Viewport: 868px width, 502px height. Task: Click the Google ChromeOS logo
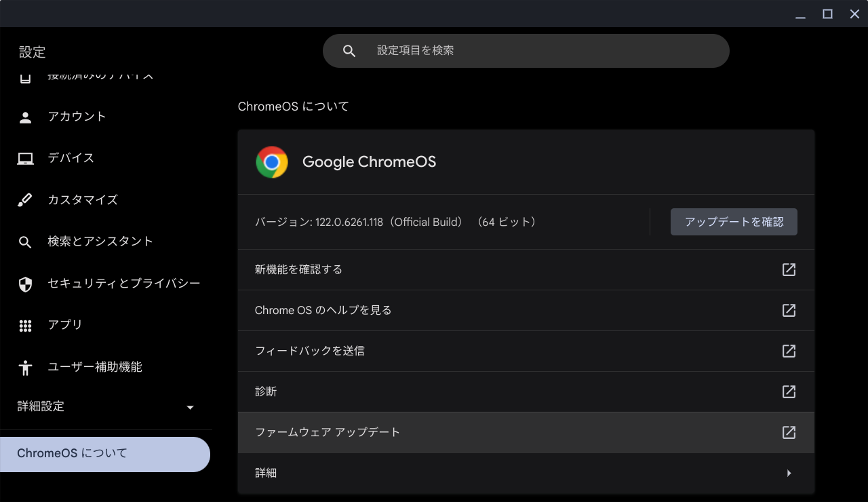272,161
